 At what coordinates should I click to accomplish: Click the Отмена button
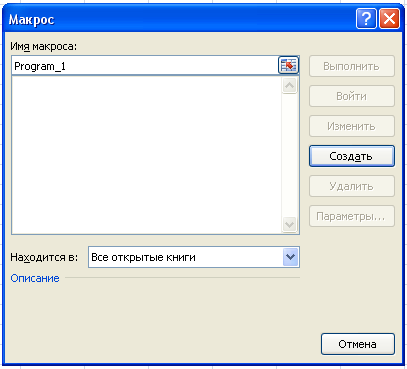coord(358,344)
